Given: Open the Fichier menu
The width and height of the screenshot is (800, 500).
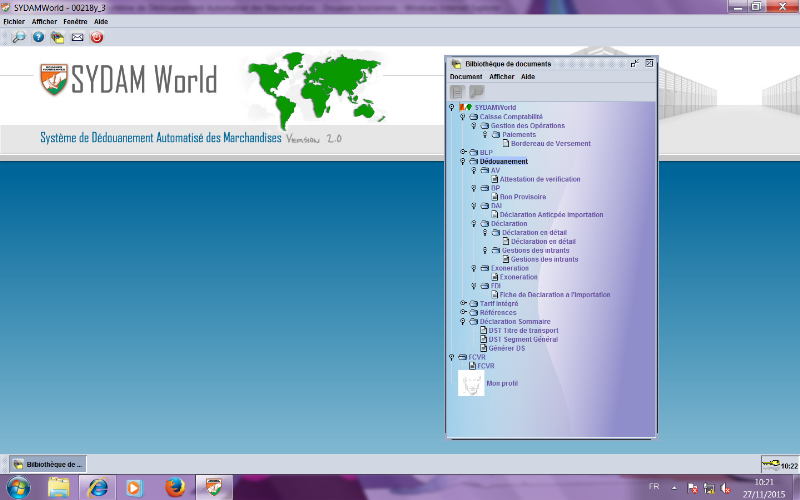Looking at the screenshot, I should tap(14, 21).
